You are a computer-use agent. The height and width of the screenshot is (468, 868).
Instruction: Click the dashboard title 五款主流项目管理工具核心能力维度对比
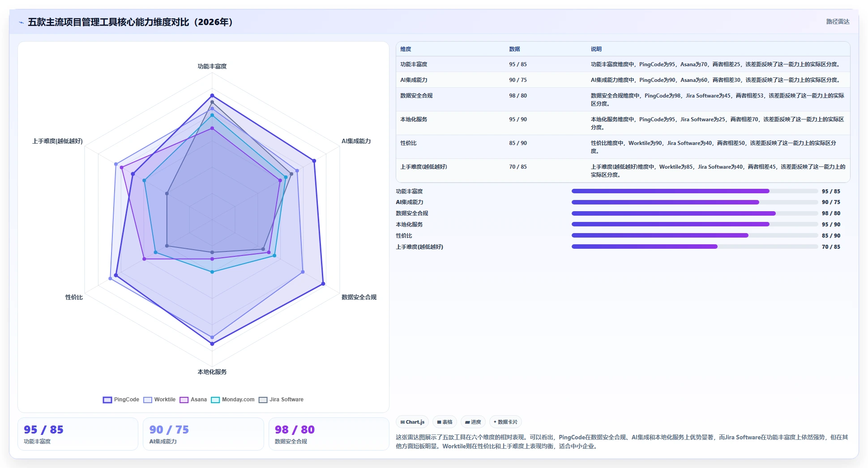coord(131,22)
